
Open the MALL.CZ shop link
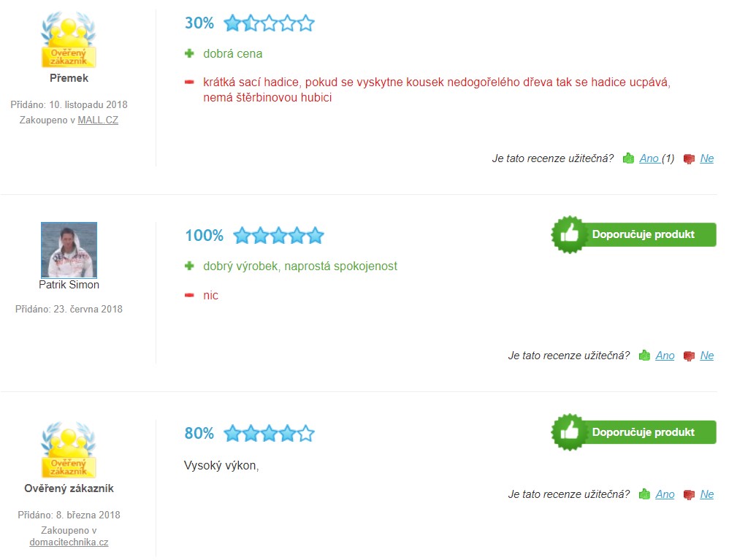[98, 120]
